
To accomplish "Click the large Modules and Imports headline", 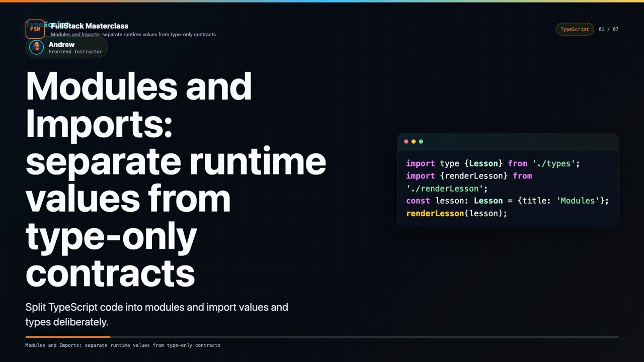I will coord(176,179).
